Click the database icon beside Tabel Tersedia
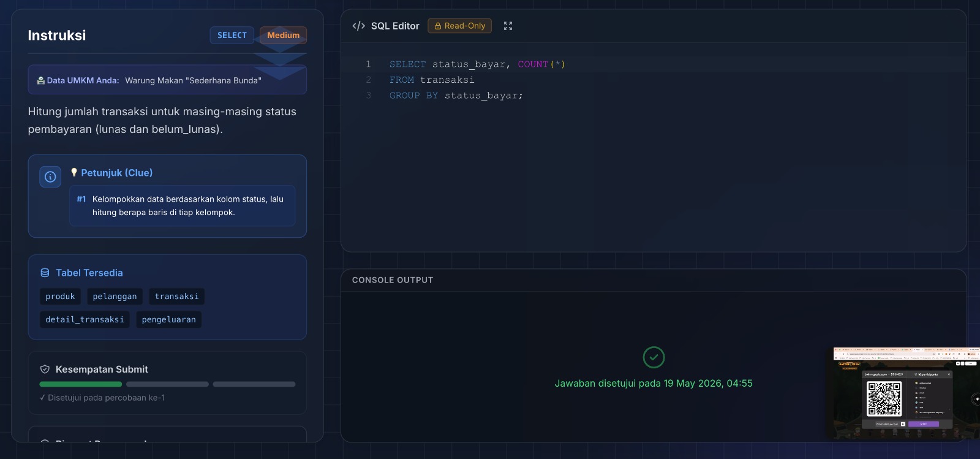 point(45,273)
